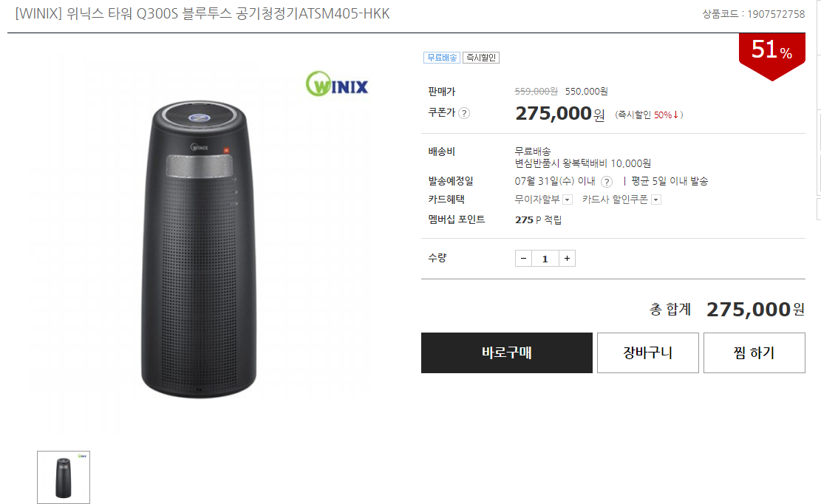Select the air purifier thumbnail image
Image resolution: width=821 pixels, height=504 pixels.
click(64, 477)
